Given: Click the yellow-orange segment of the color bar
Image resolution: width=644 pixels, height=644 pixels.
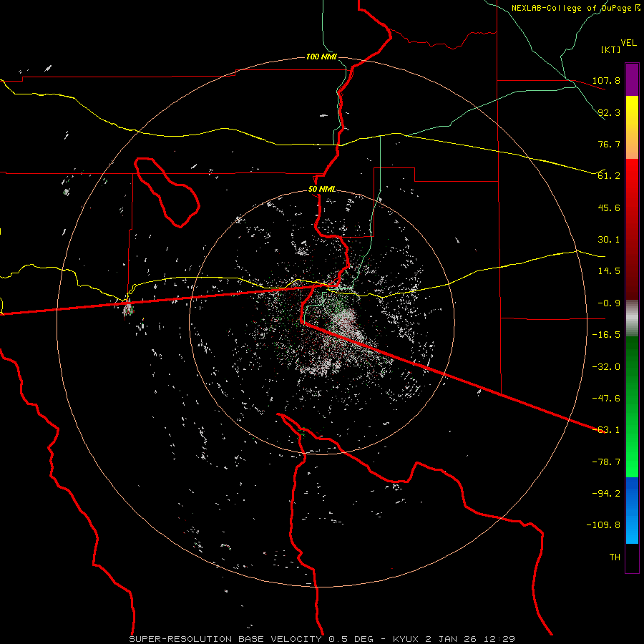Looking at the screenshot, I should [632, 127].
